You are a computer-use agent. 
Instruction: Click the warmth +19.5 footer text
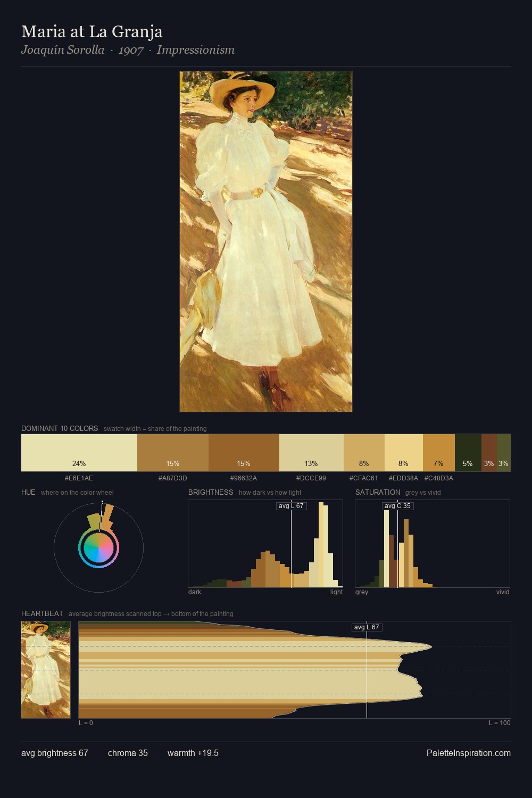193,753
